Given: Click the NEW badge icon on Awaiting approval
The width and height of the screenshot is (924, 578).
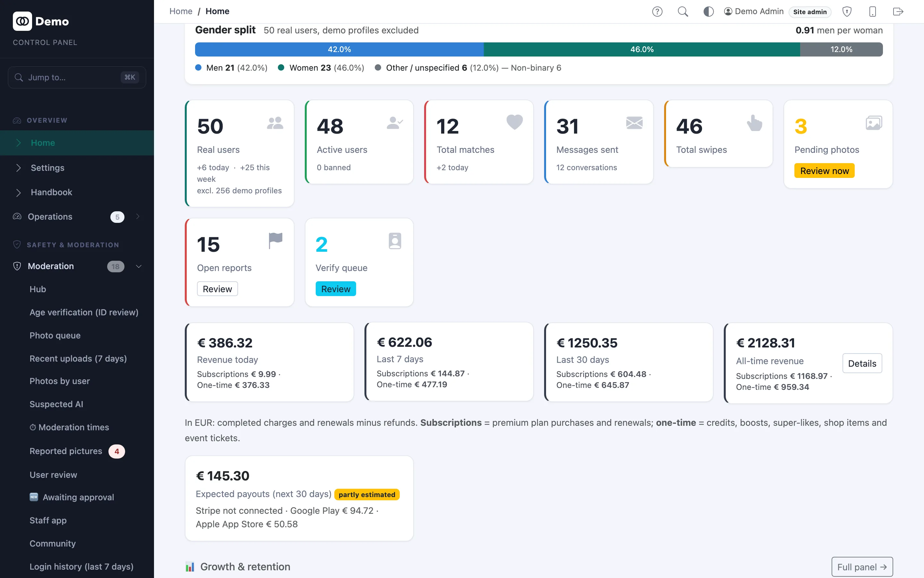Looking at the screenshot, I should 34,497.
